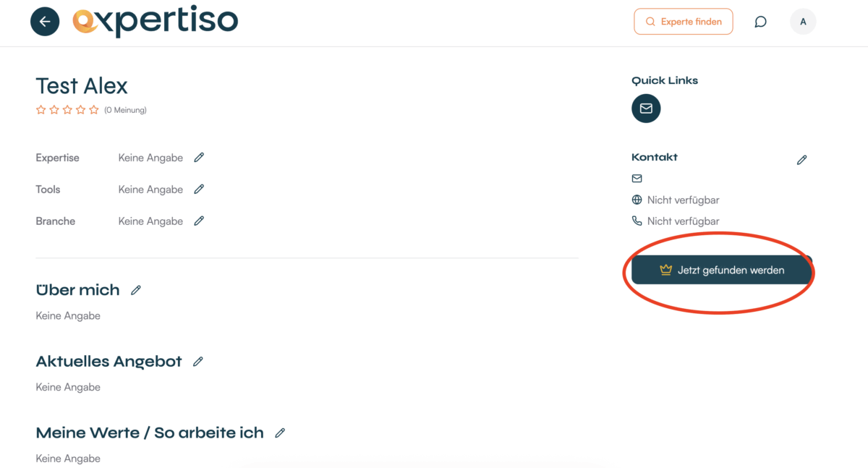868x468 pixels.
Task: Edit the Branche field
Action: coord(199,221)
